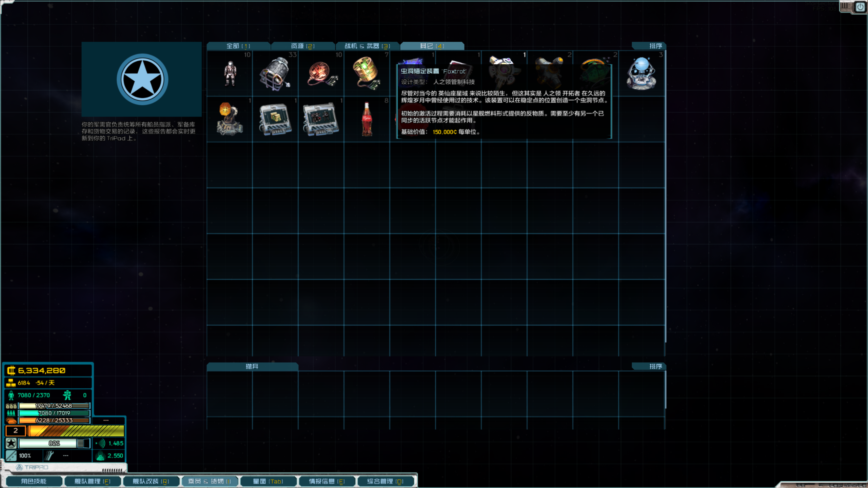Open the 星图 [Tab] screen
Viewport: 868px width, 488px height.
269,481
